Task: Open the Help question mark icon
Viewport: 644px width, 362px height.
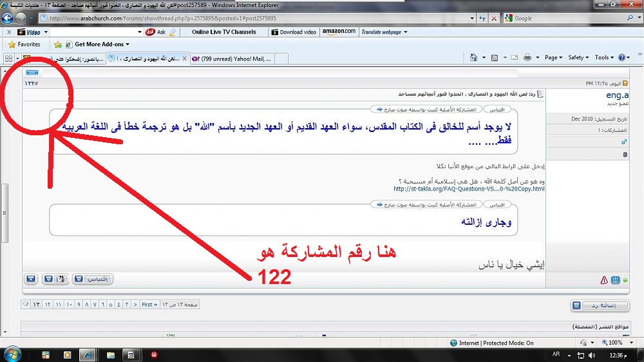Action: [621, 57]
